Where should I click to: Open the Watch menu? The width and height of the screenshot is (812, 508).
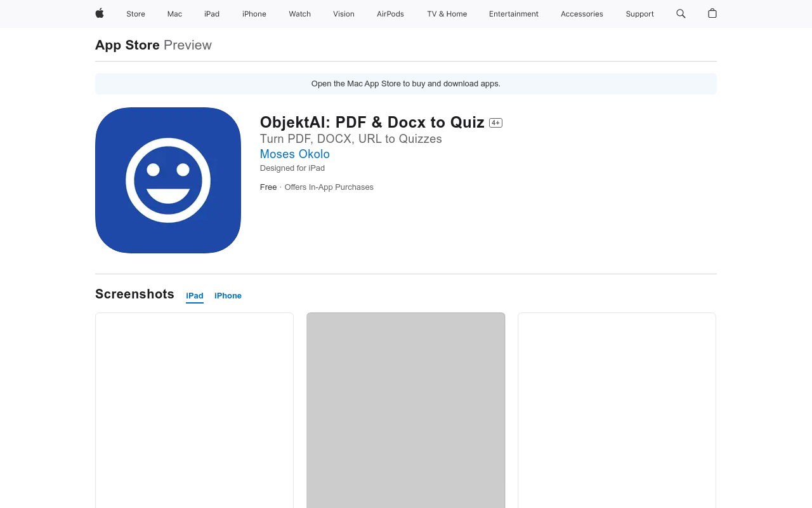[299, 14]
